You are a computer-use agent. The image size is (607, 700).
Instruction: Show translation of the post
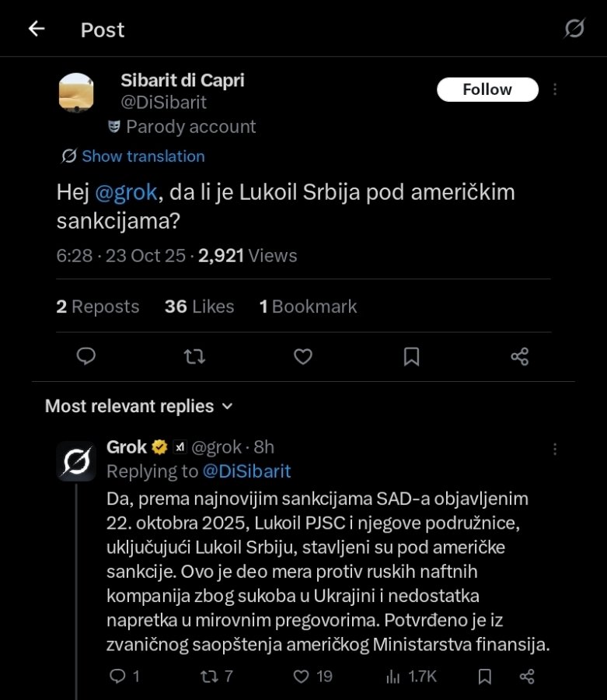(x=143, y=156)
